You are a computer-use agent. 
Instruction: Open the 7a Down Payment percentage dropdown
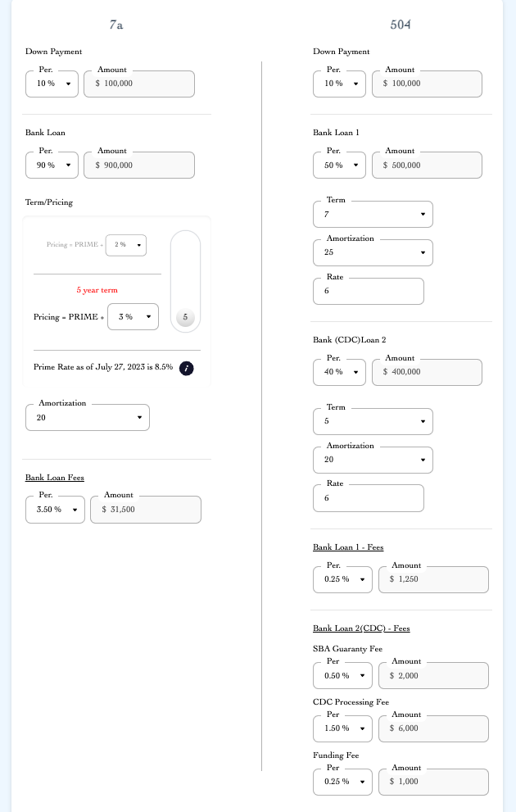pos(51,84)
